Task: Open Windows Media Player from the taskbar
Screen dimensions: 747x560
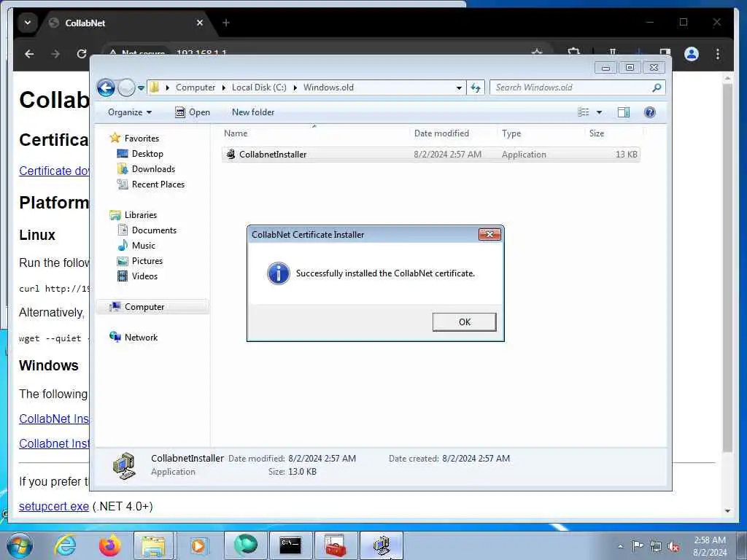Action: tap(198, 545)
